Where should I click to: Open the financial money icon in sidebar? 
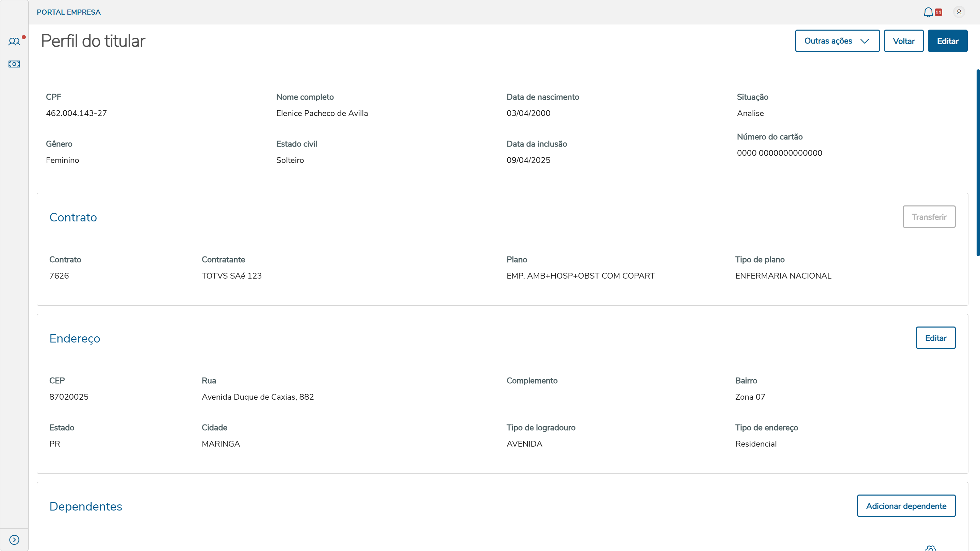[14, 64]
